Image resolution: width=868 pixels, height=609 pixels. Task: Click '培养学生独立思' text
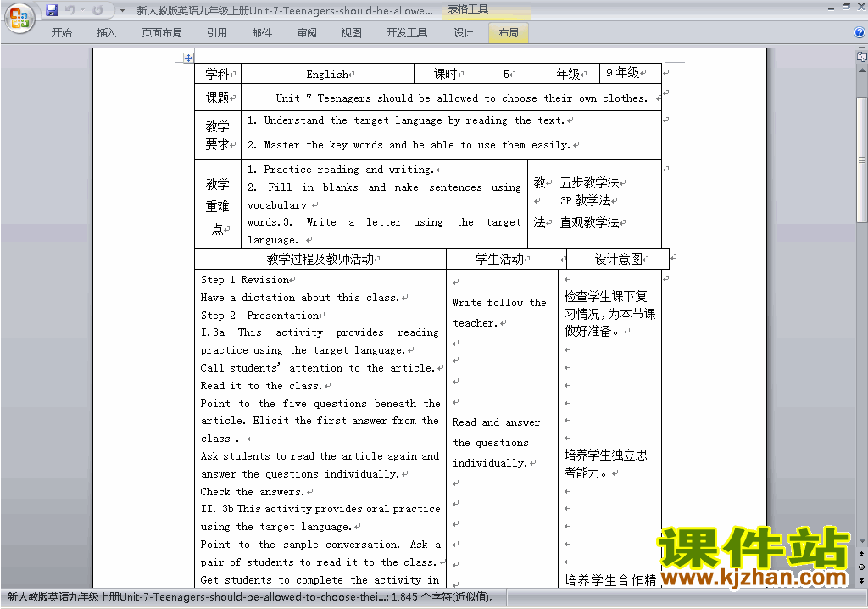[x=605, y=455]
